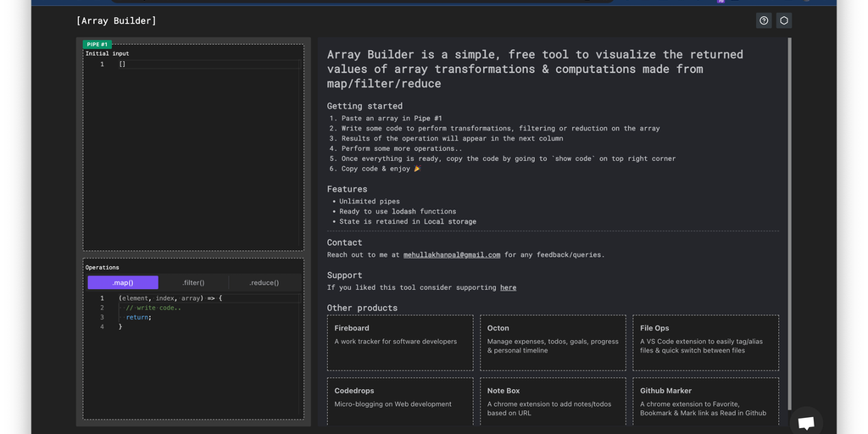
Task: Select the .map() operation tab
Action: (123, 282)
